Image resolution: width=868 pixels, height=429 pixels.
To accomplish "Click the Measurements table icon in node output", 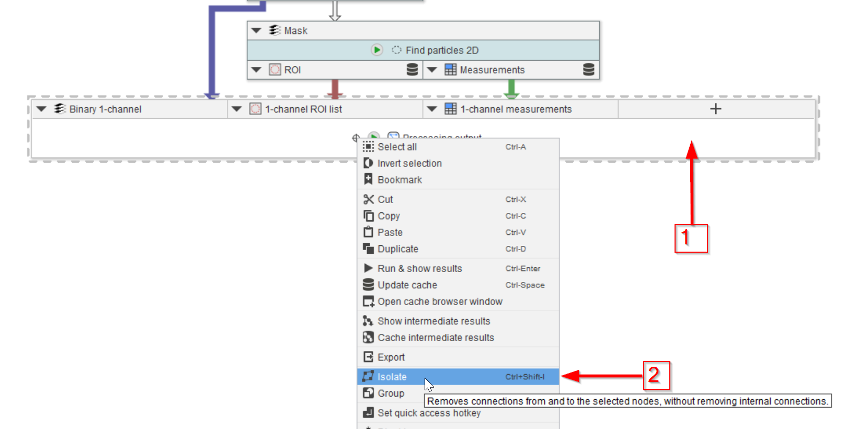I will click(x=450, y=70).
